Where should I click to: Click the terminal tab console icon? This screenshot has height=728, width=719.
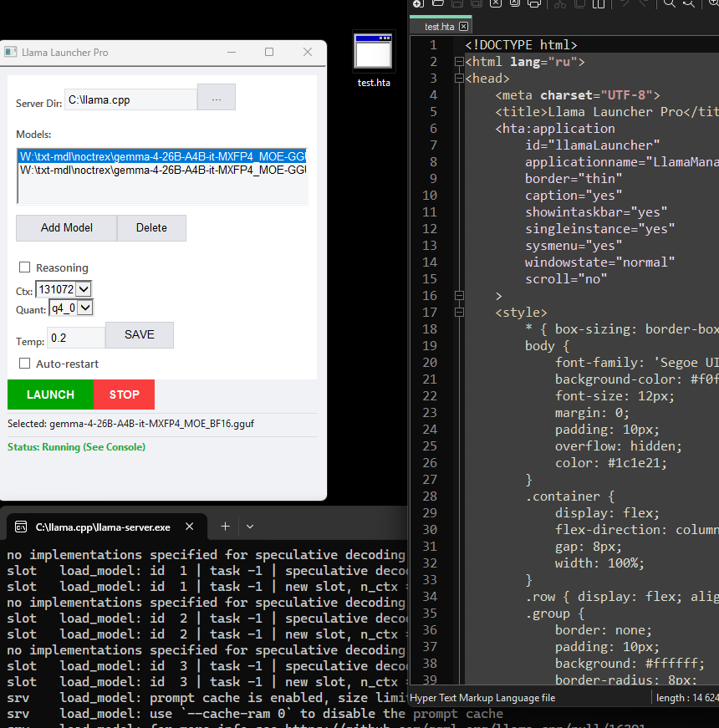21,527
